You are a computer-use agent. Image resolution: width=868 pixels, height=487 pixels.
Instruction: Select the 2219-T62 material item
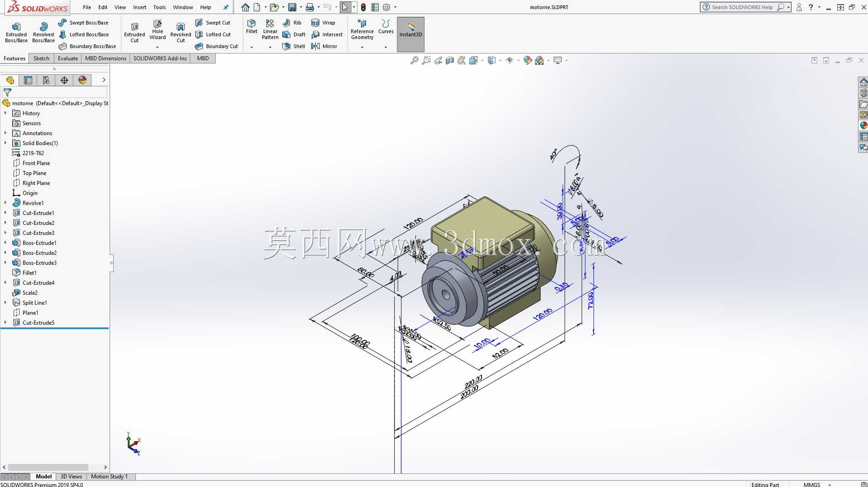[x=33, y=153]
